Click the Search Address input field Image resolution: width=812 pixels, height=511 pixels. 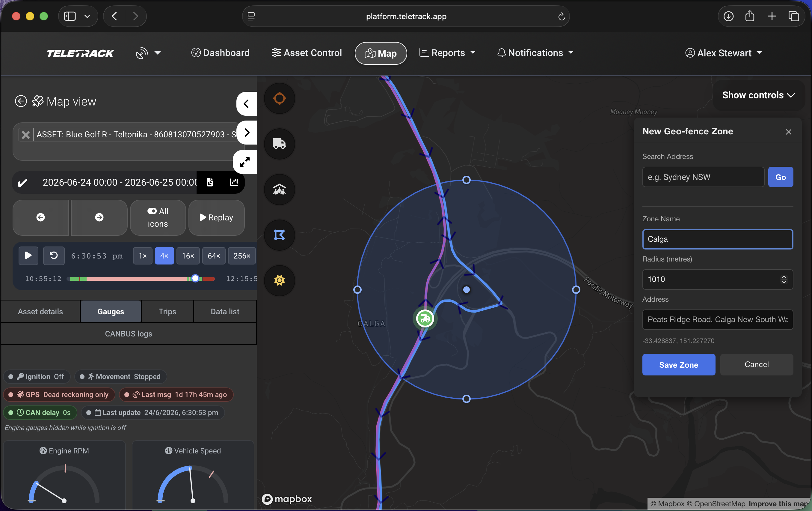pyautogui.click(x=703, y=177)
